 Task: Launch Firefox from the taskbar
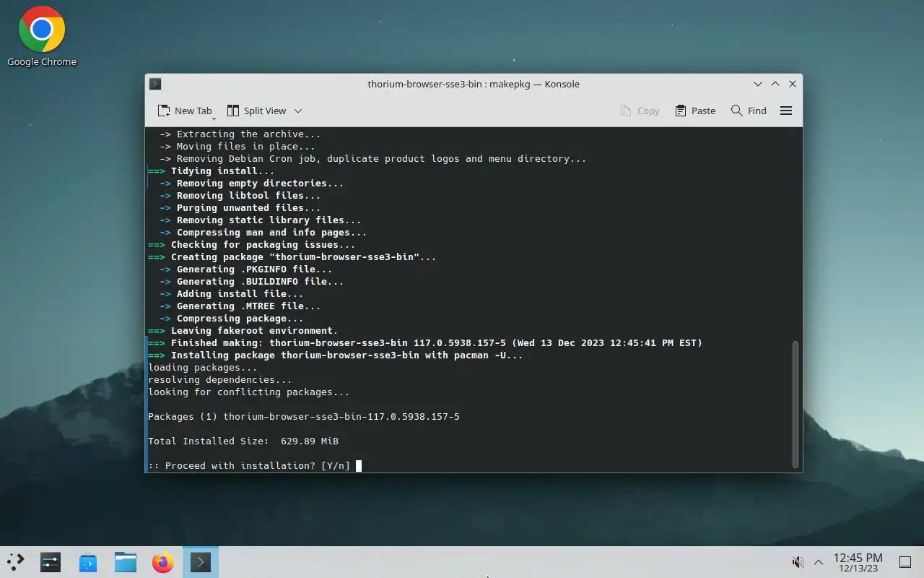[x=163, y=562]
